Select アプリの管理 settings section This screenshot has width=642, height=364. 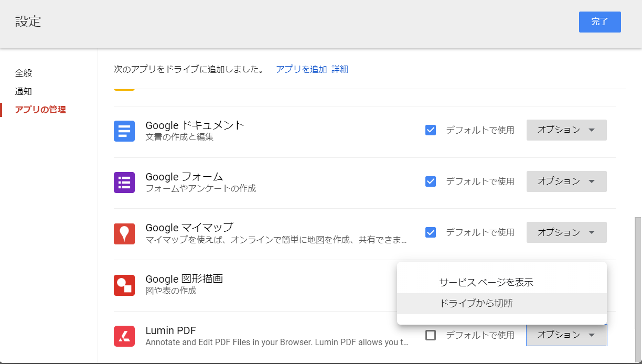pyautogui.click(x=40, y=110)
